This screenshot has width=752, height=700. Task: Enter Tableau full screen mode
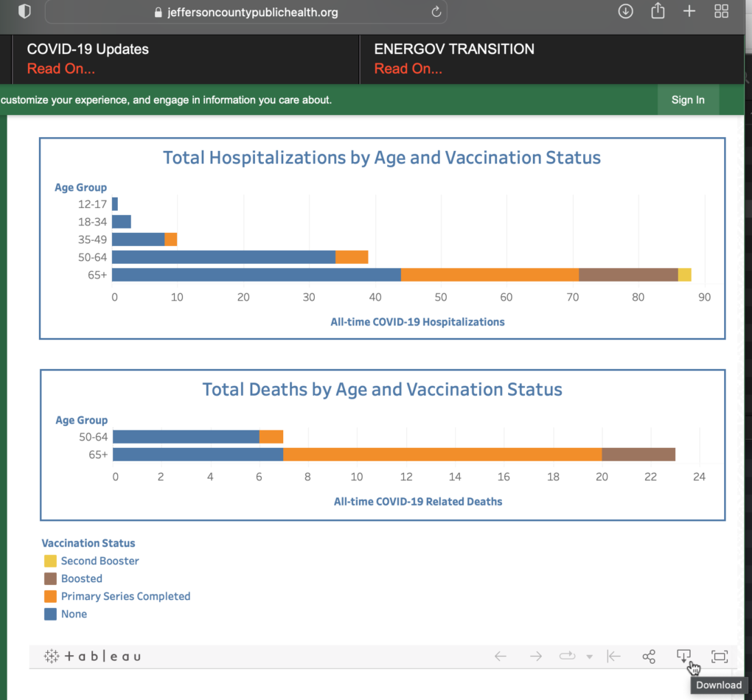719,657
